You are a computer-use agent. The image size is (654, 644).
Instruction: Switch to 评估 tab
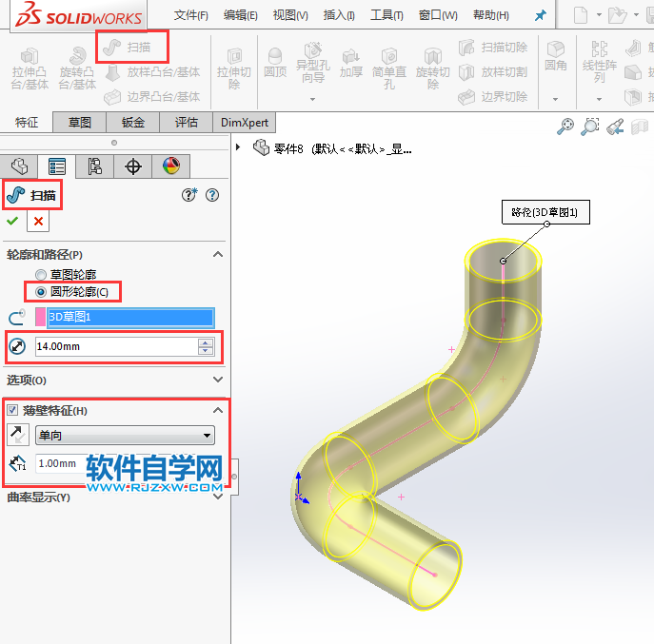click(187, 122)
